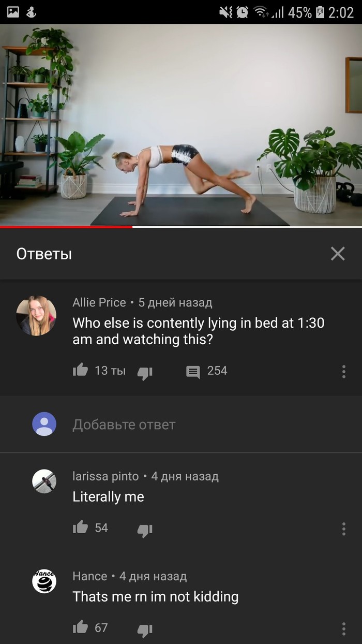Like larissa pinto's reply
The image size is (362, 644).
pyautogui.click(x=80, y=527)
